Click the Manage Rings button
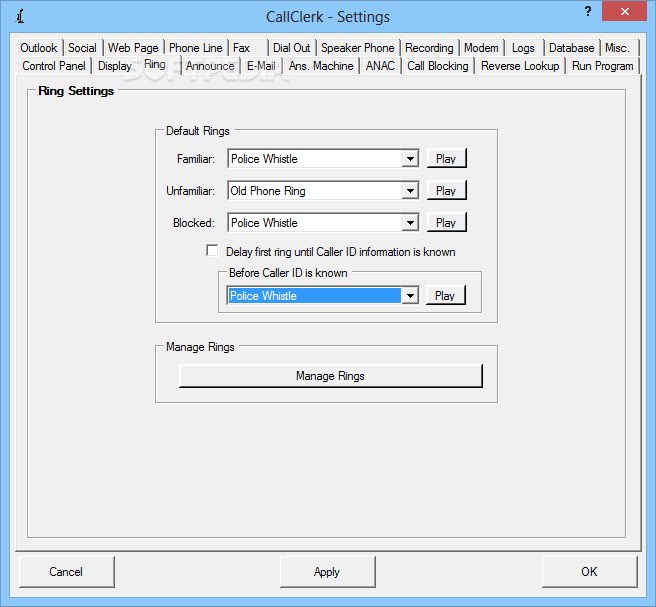This screenshot has height=607, width=656. pyautogui.click(x=331, y=376)
